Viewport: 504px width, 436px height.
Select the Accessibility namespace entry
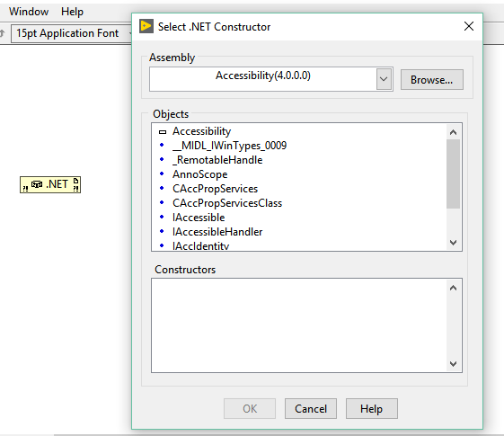pos(201,131)
